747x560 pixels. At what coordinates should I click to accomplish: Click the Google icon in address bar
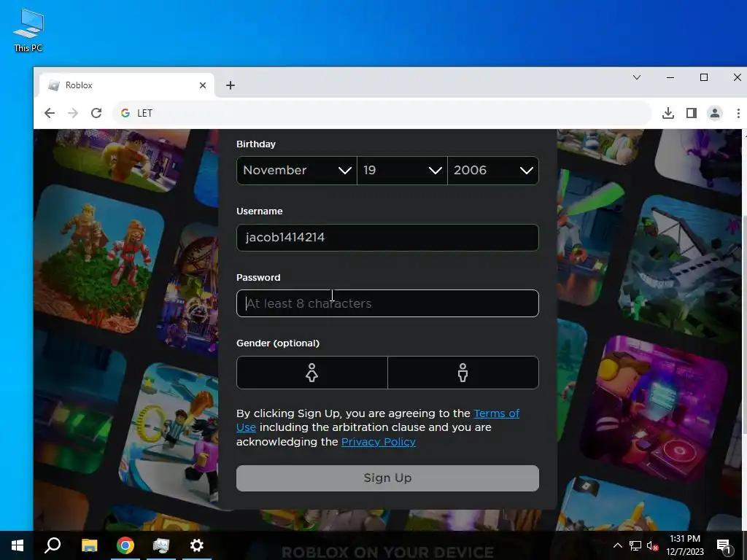[x=125, y=113]
